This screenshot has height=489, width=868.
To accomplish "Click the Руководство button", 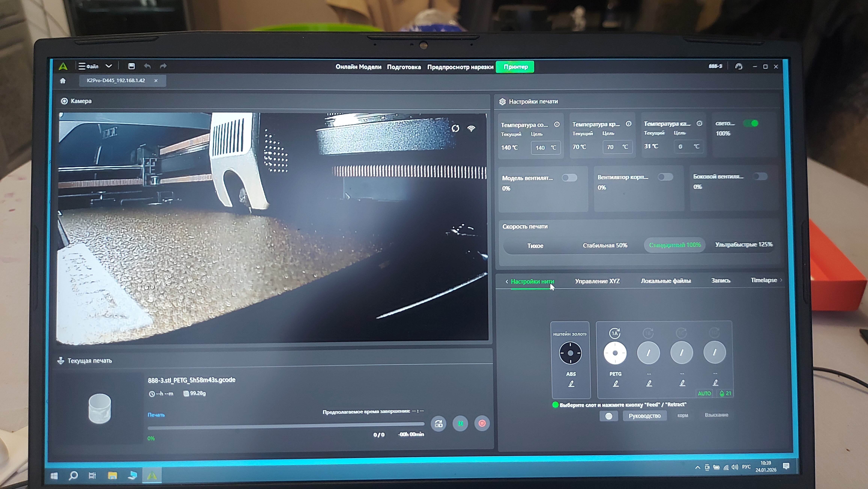I will (x=644, y=416).
